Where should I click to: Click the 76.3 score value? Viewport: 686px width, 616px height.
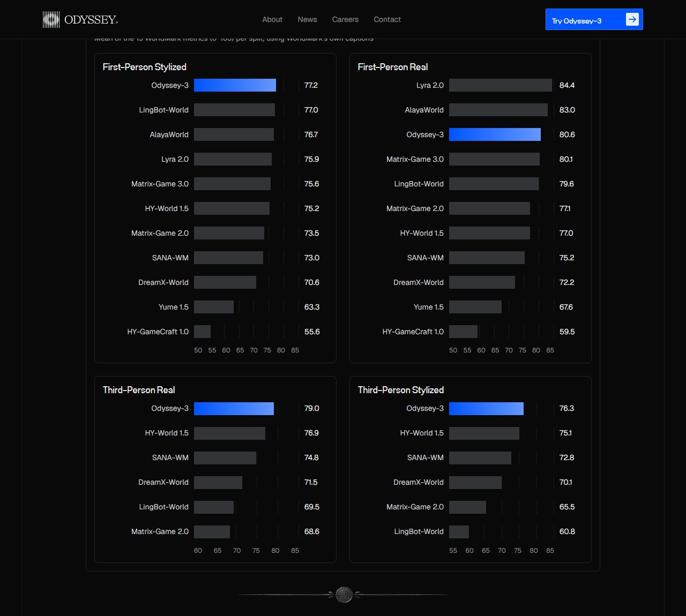566,408
